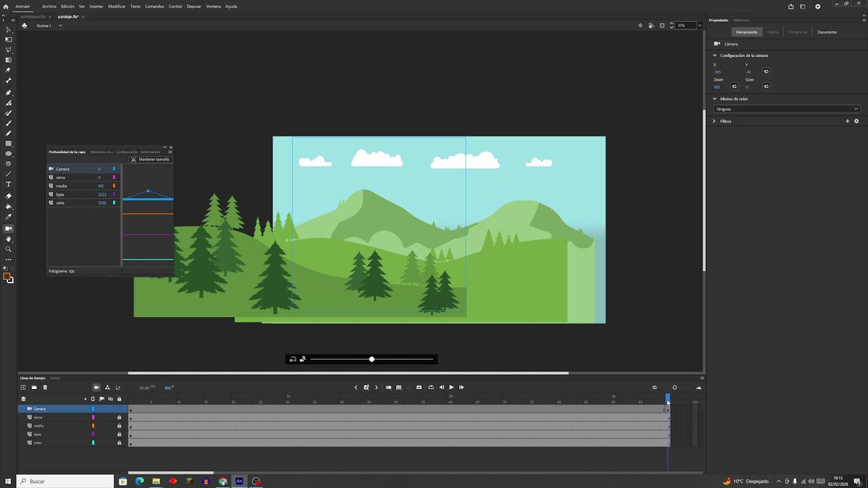Reset camera zoom value icon

point(734,87)
